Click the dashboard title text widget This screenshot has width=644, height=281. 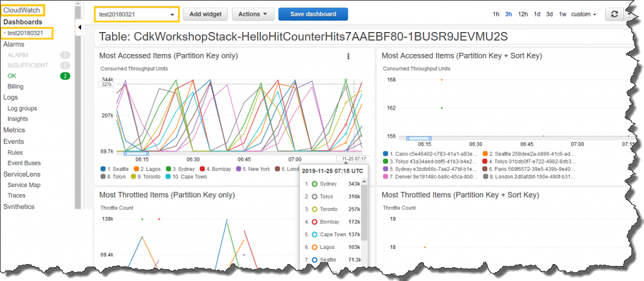pyautogui.click(x=303, y=37)
